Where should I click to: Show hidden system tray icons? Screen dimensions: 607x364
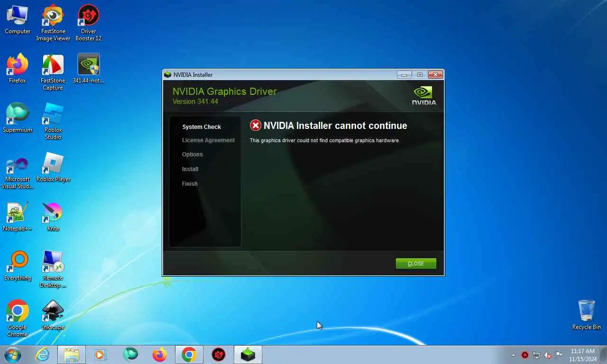(x=513, y=355)
